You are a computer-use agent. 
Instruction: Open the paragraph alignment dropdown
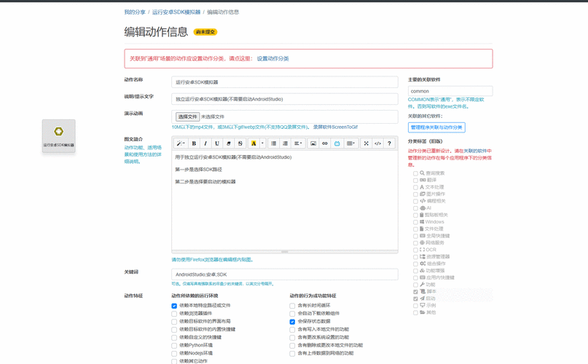[298, 143]
